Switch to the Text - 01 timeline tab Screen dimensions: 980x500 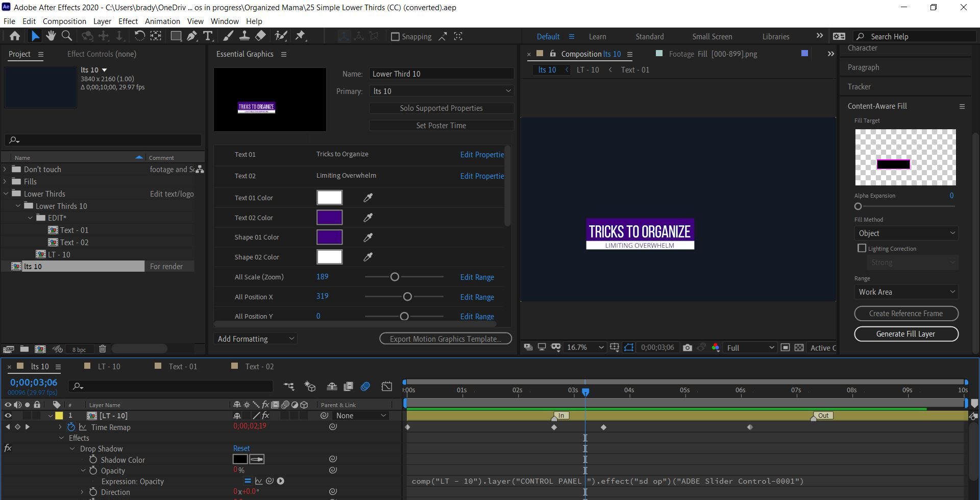click(x=183, y=366)
